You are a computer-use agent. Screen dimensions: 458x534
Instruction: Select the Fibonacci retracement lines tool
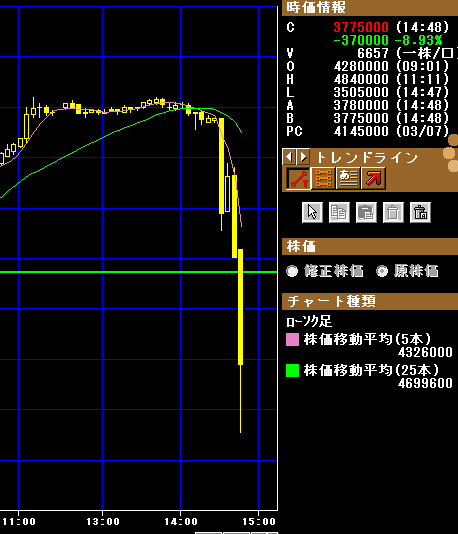[323, 178]
